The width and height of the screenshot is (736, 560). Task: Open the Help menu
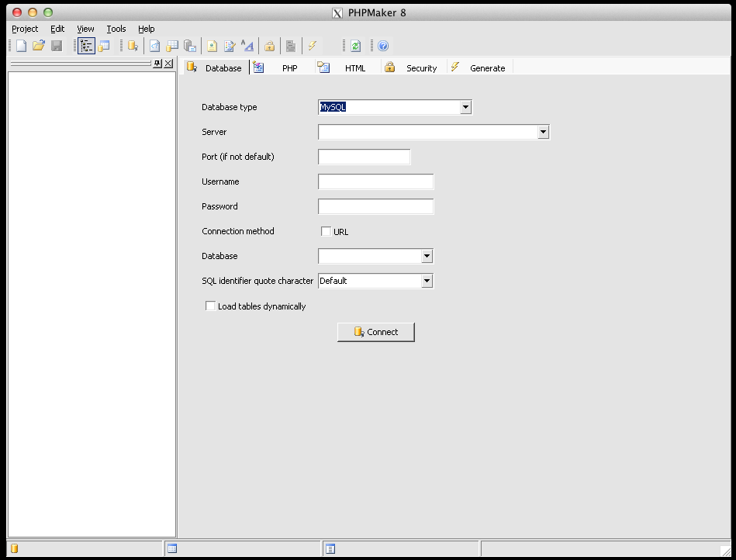coord(146,29)
